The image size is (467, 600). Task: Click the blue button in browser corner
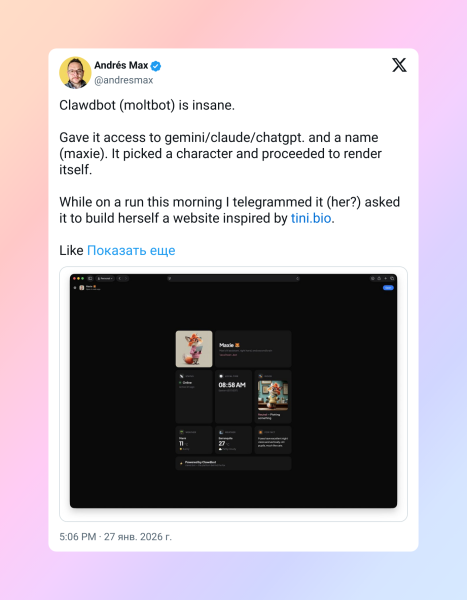(x=388, y=288)
